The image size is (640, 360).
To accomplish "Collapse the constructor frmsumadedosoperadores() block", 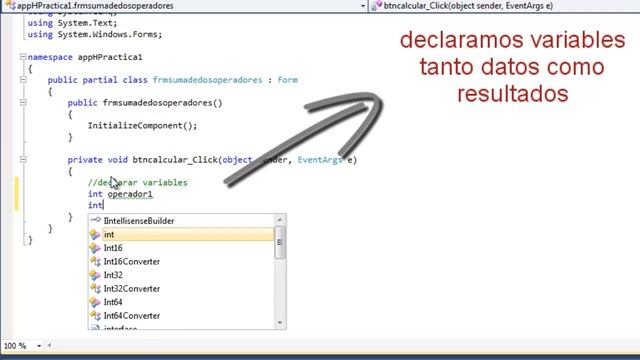I will (x=23, y=102).
